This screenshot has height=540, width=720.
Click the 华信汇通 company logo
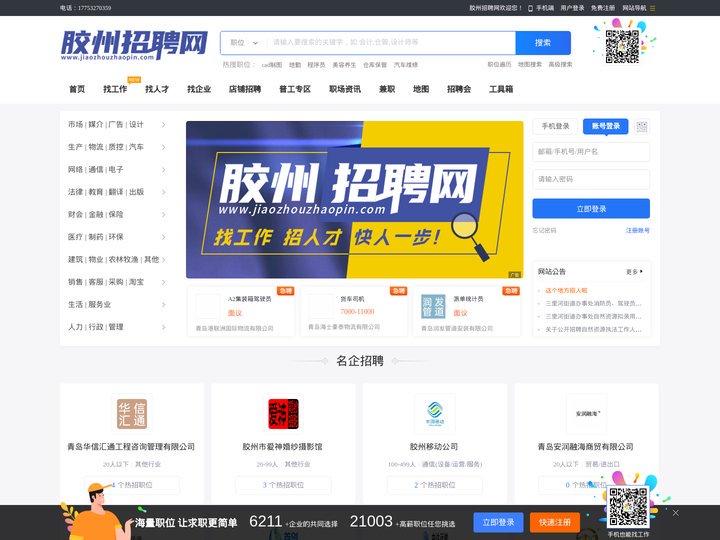click(x=132, y=414)
